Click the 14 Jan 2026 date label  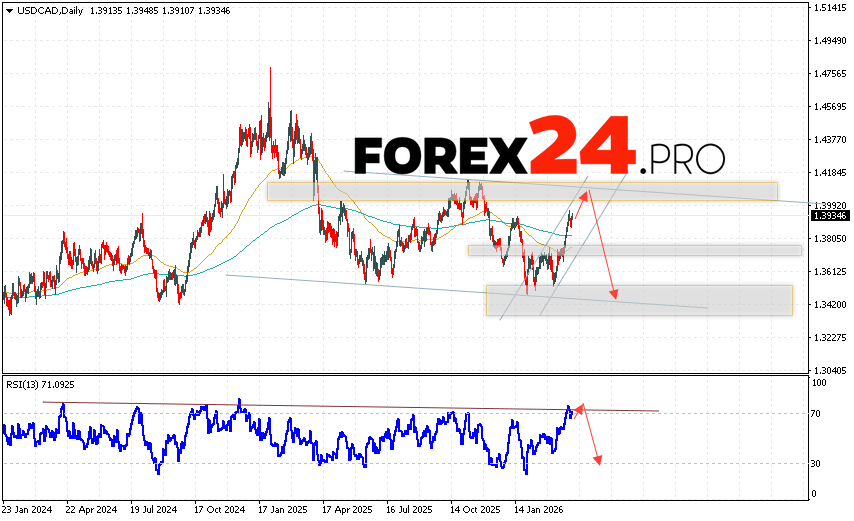(x=542, y=507)
